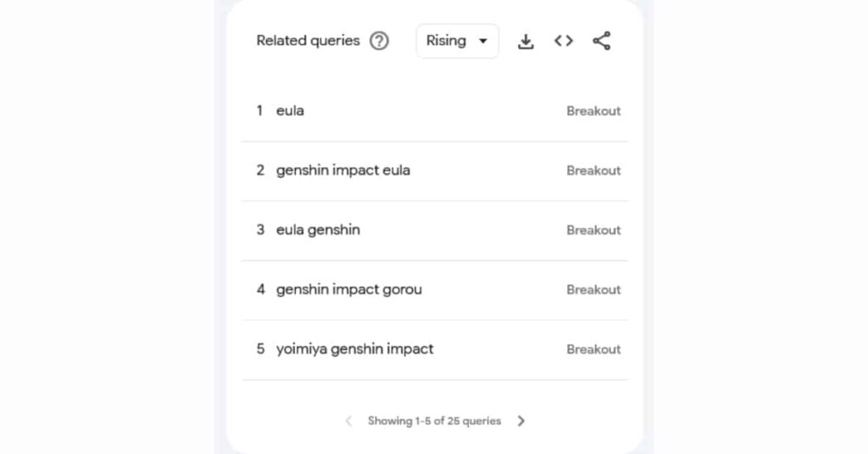Go to previous page of queries
This screenshot has width=868, height=454.
coord(348,421)
